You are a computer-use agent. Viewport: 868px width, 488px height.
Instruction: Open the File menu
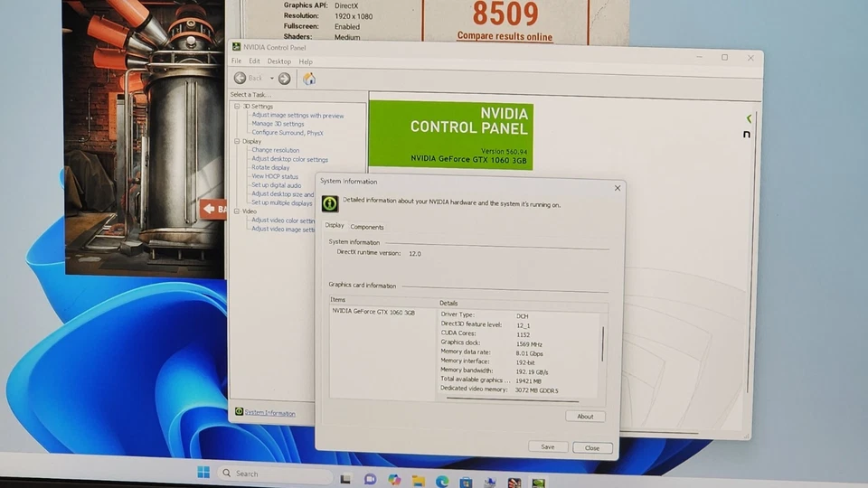tap(236, 61)
